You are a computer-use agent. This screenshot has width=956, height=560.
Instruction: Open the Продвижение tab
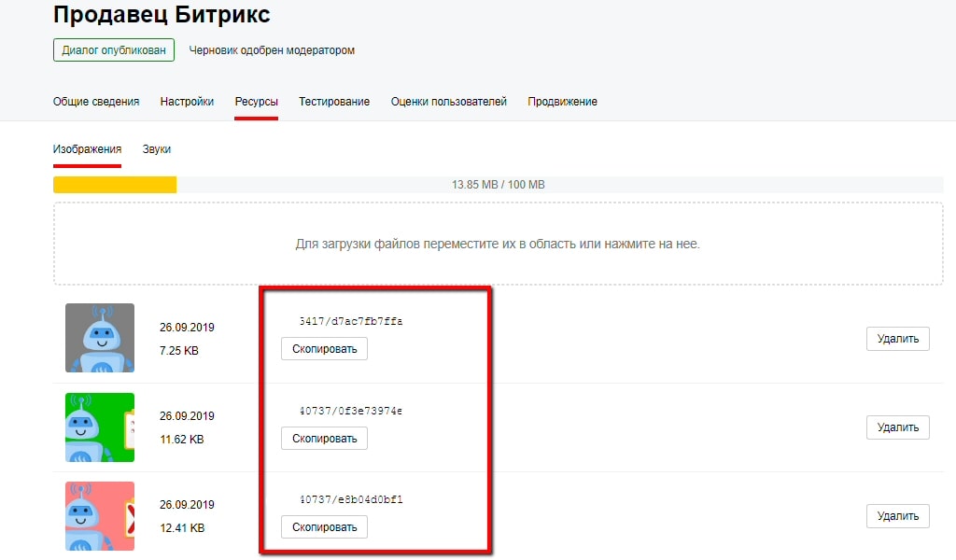pos(562,102)
